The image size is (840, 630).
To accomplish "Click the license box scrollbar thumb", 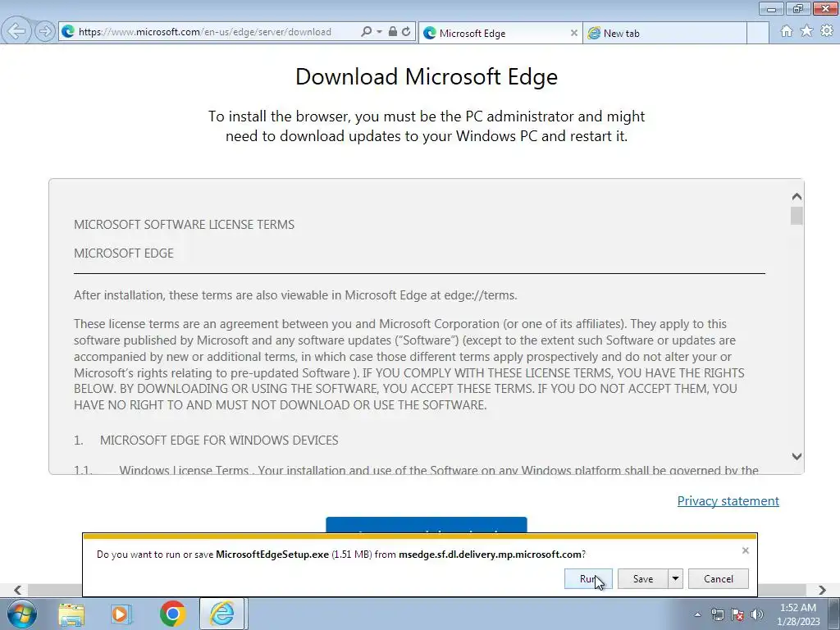I will (797, 216).
